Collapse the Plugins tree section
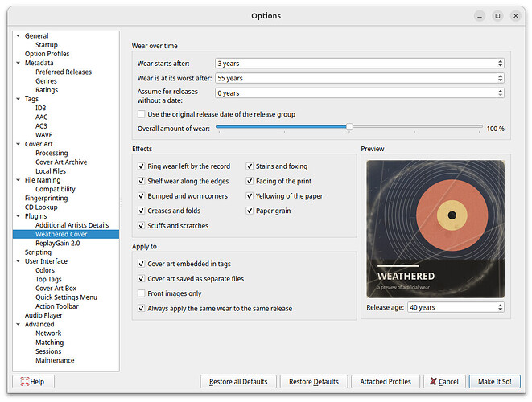This screenshot has width=532, height=402. click(18, 216)
